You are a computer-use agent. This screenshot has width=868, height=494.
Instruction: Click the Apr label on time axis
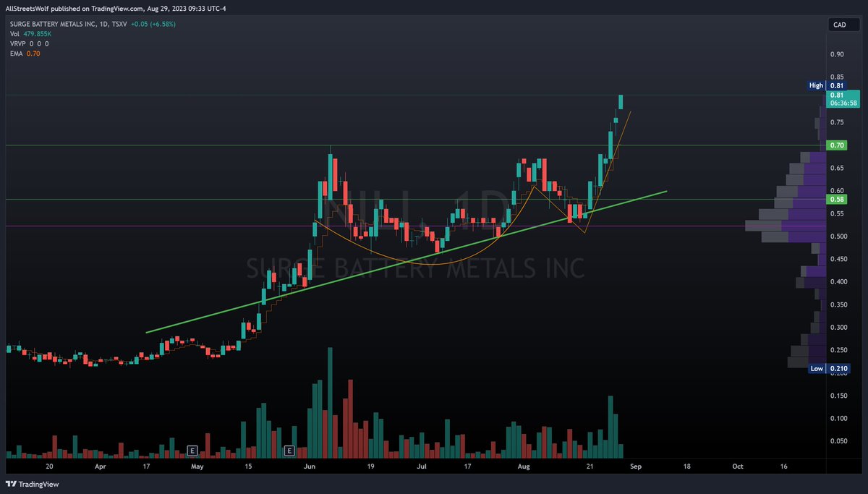coord(101,467)
